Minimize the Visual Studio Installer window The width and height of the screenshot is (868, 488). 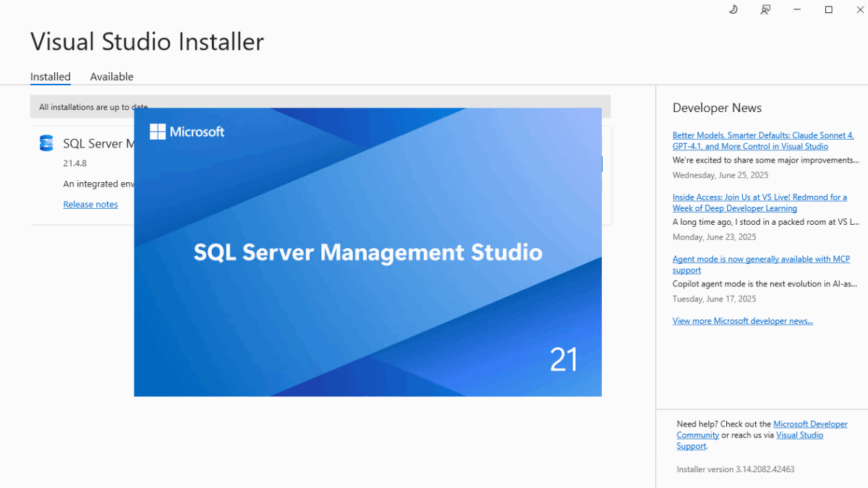796,9
